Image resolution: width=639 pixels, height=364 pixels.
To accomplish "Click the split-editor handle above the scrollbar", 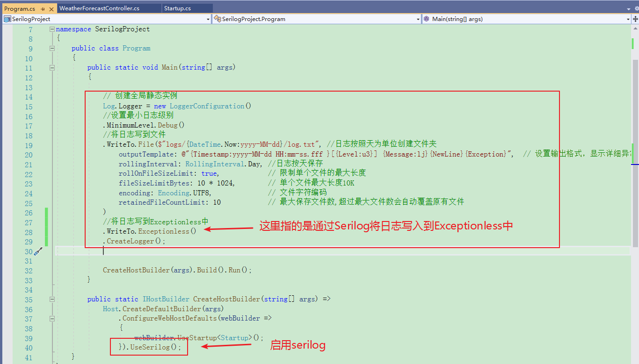I will [x=635, y=19].
